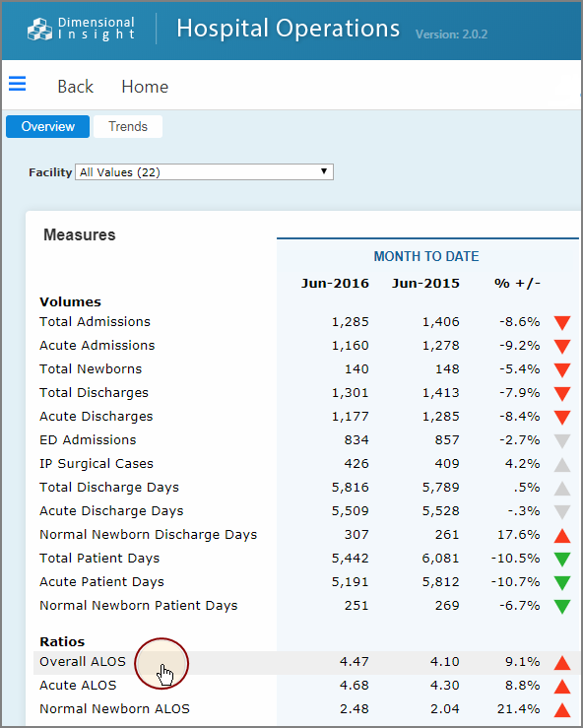Click the 17.6% change value
Viewport: 583px width, 728px height.
click(x=518, y=534)
